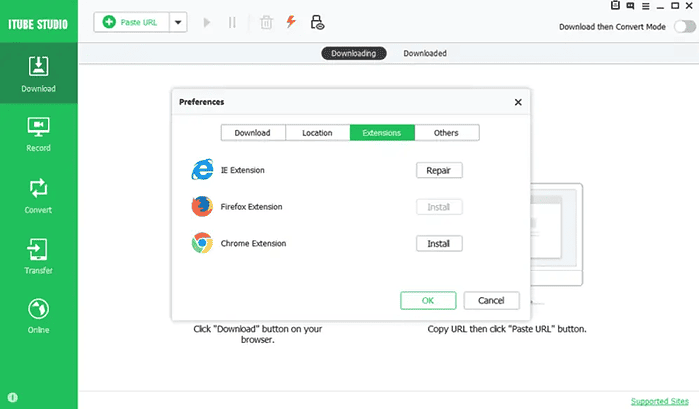
Task: Select the Extensions tab in Preferences
Action: pos(382,133)
